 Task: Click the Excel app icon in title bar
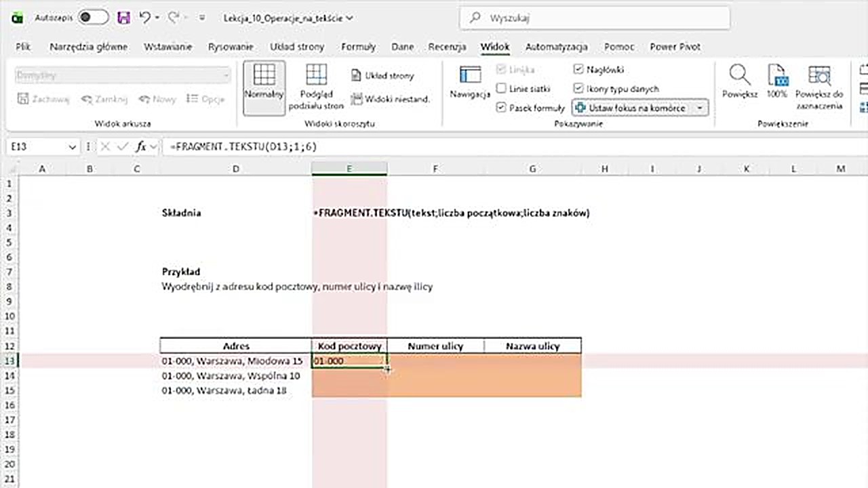coord(18,18)
